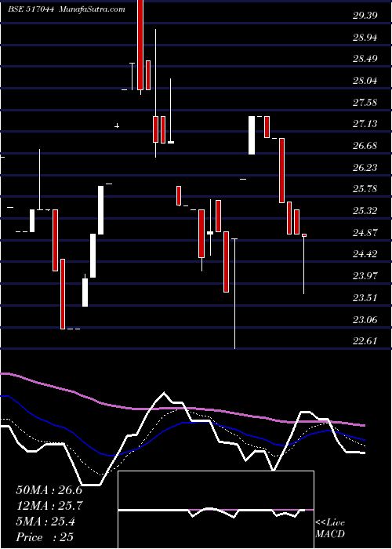
Task: Click the 23.51 price axis label
Action: coord(365,298)
